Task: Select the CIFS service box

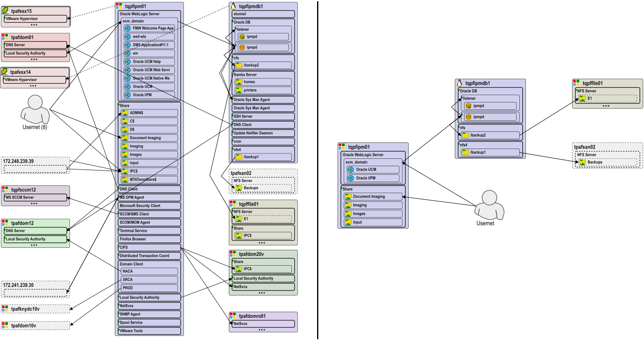Action: tap(150, 247)
